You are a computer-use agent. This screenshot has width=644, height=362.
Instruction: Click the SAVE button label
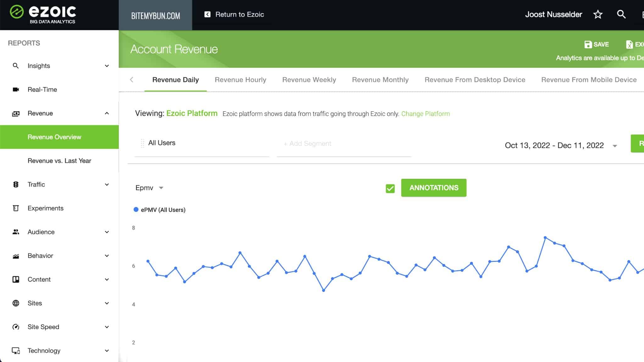pos(601,44)
